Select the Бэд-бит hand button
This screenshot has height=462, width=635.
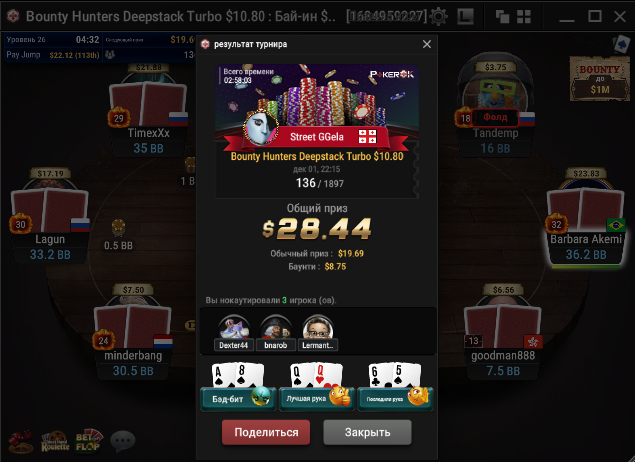[238, 399]
